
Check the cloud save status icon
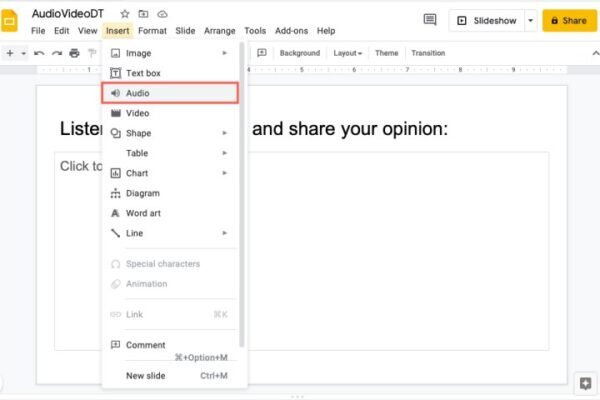pos(162,14)
